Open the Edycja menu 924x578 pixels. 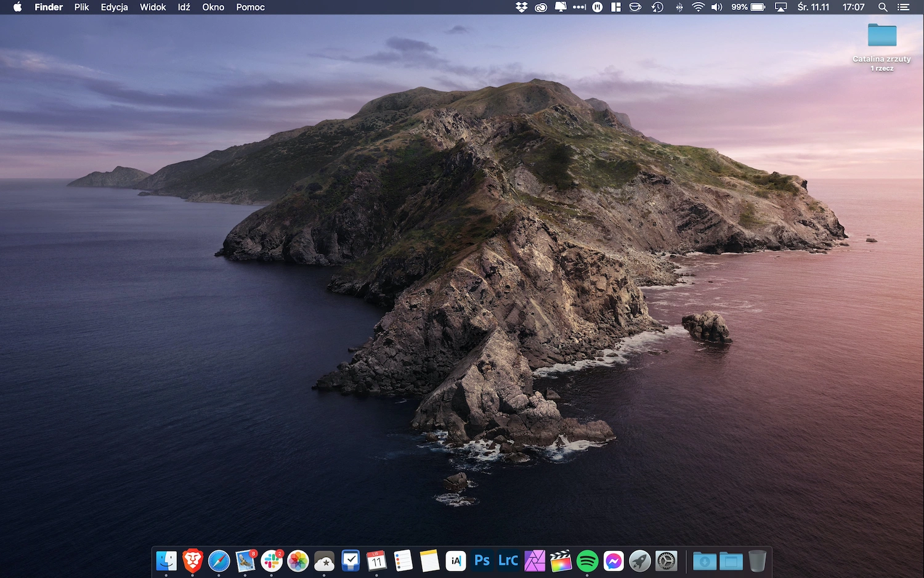(x=115, y=7)
